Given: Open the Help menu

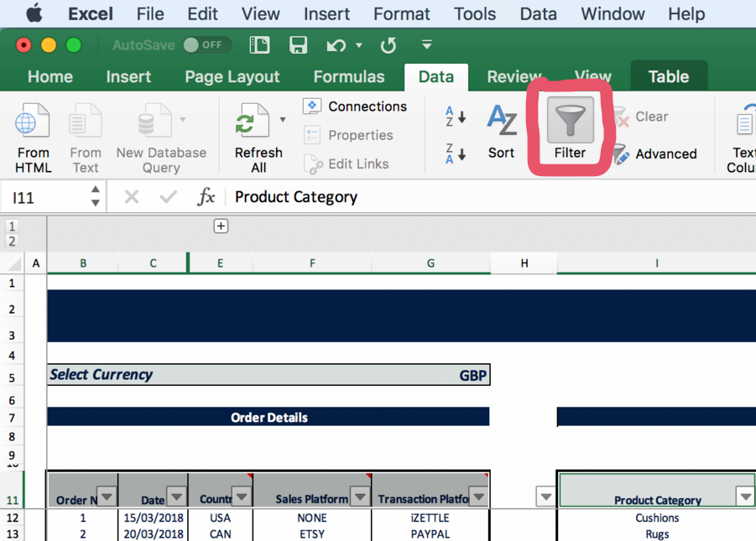Looking at the screenshot, I should 686,13.
